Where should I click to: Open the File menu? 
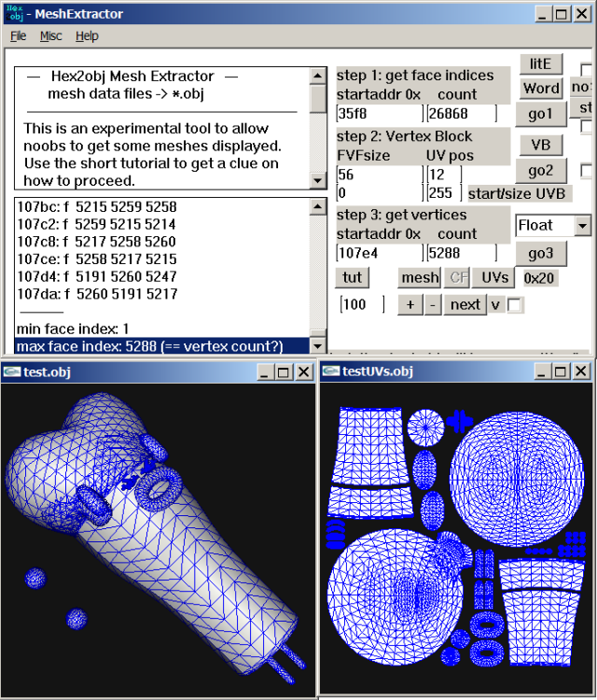tap(19, 35)
